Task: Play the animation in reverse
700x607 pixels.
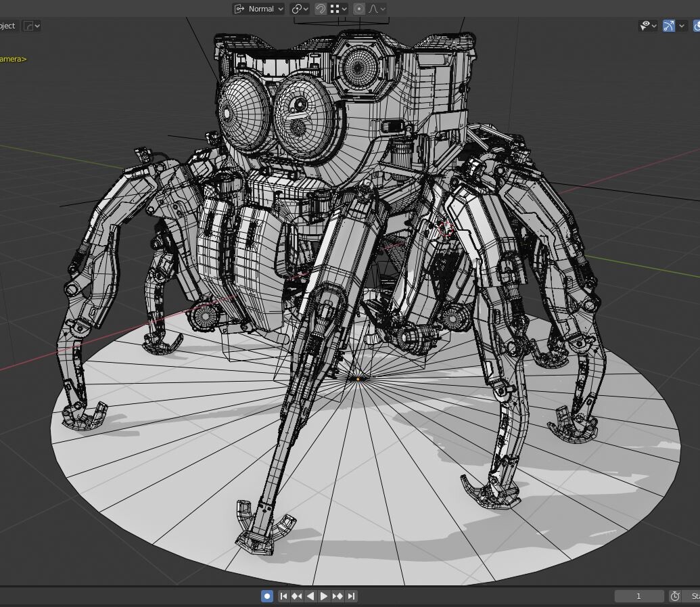Action: click(x=310, y=595)
